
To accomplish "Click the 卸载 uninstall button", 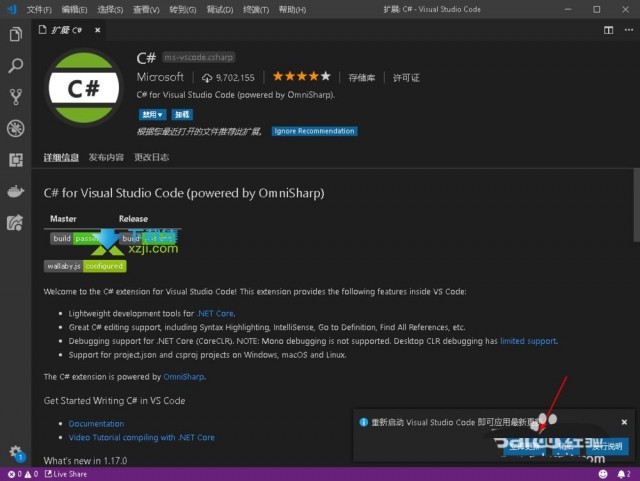I will point(182,115).
